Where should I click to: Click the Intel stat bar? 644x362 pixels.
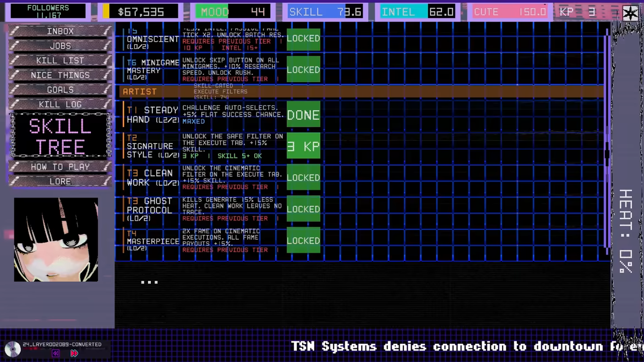(418, 12)
